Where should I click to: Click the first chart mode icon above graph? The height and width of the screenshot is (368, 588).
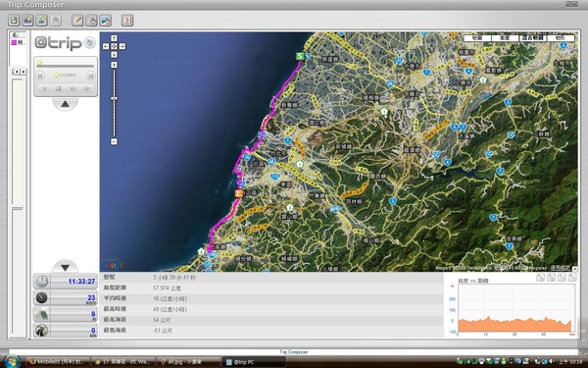(x=540, y=278)
